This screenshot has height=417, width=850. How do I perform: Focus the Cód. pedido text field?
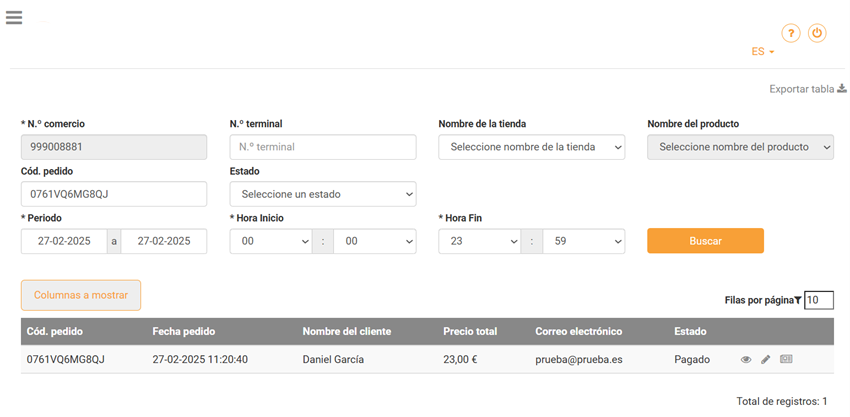pos(113,194)
